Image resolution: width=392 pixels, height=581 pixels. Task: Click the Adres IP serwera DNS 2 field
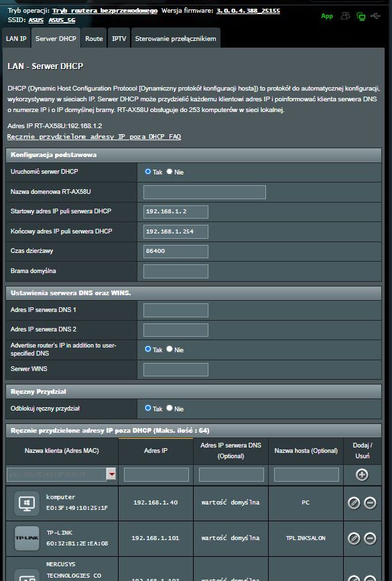176,330
